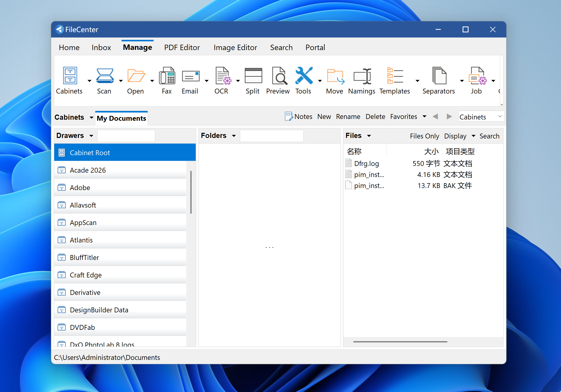The image size is (561, 392).
Task: Click the Delete button
Action: (x=375, y=117)
